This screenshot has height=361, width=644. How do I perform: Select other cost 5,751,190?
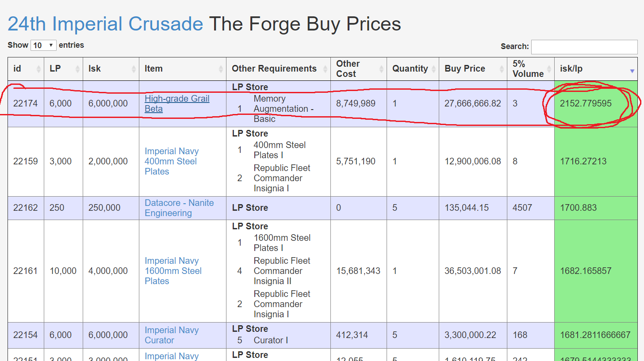coord(356,161)
